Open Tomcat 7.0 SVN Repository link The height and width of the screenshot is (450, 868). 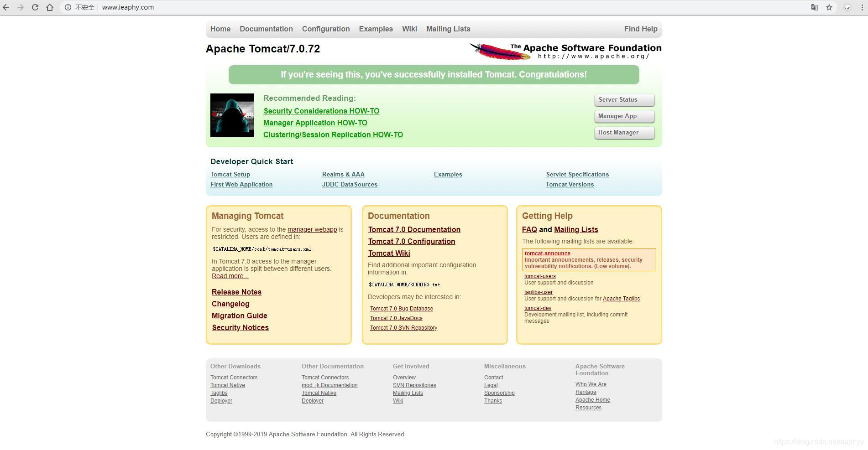[404, 328]
